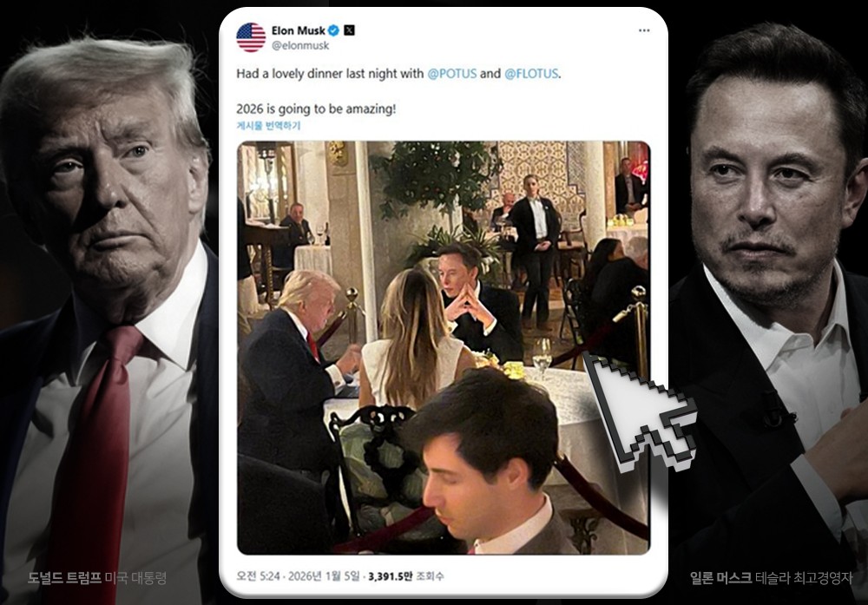Image resolution: width=868 pixels, height=605 pixels.
Task: Open the three-dot more options menu
Action: [x=643, y=30]
